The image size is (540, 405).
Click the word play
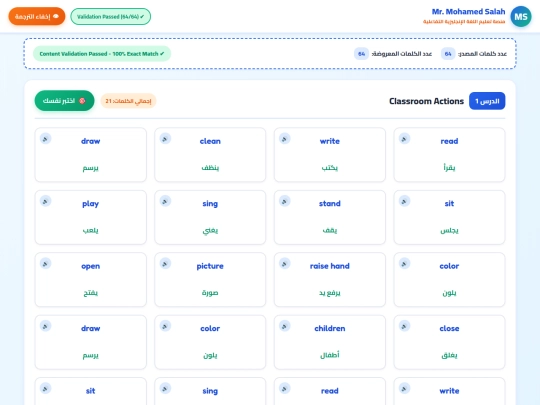(91, 204)
